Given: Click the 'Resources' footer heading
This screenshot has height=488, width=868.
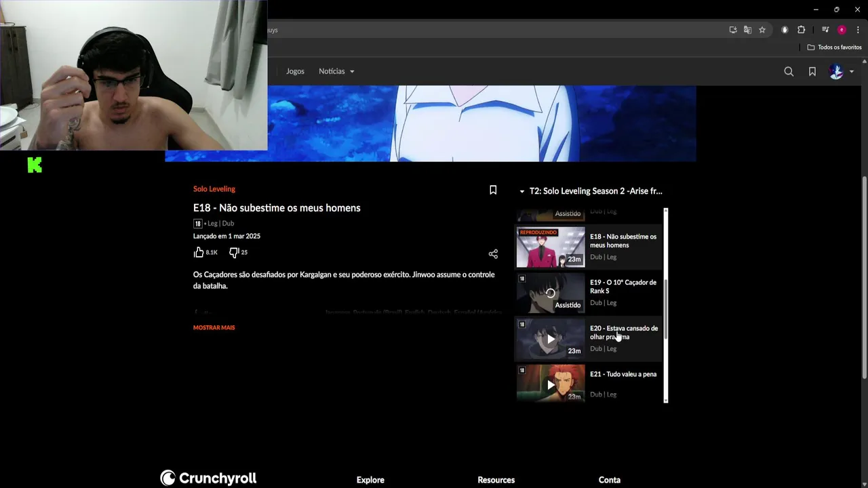Looking at the screenshot, I should [x=496, y=480].
